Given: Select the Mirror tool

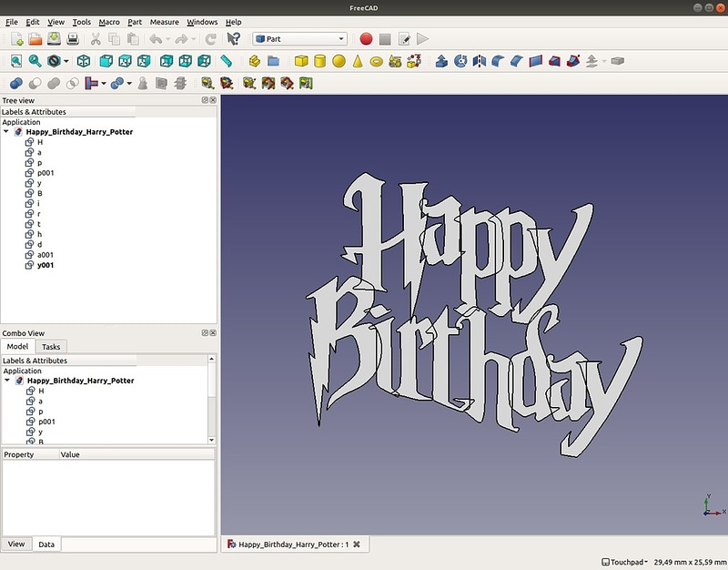Looking at the screenshot, I should [480, 61].
